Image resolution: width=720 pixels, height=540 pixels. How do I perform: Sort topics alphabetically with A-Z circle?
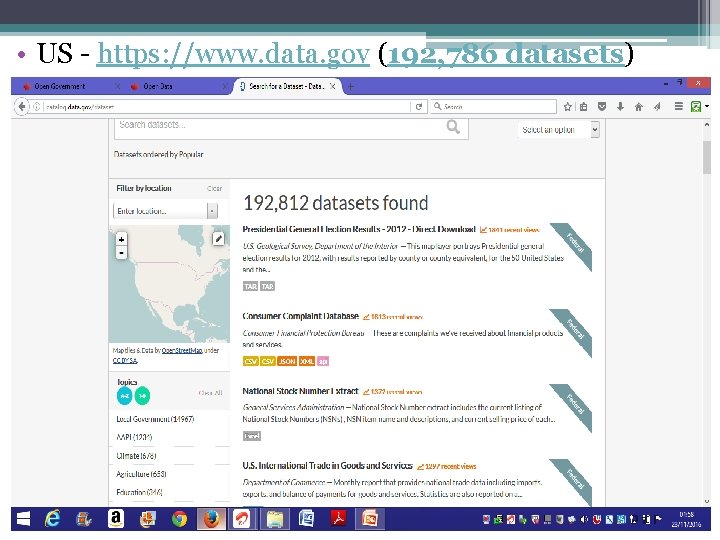(x=124, y=396)
